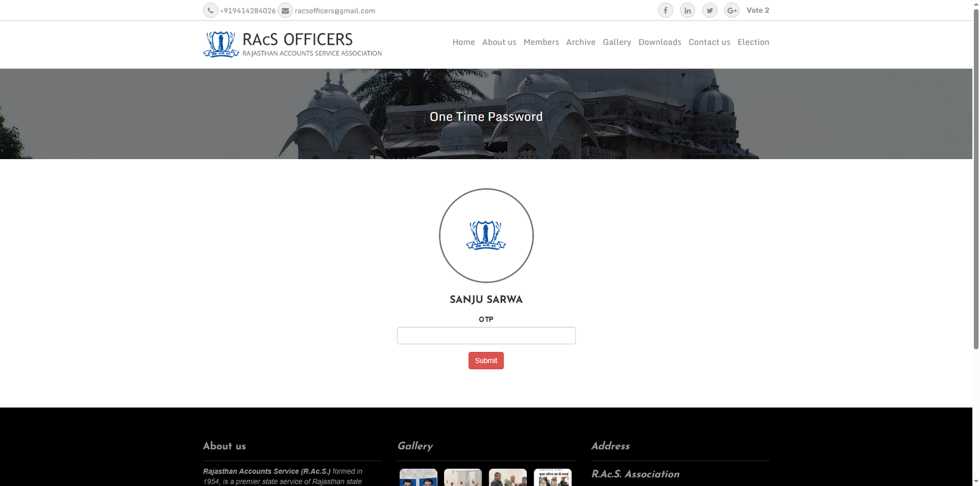The width and height of the screenshot is (980, 486).
Task: Open the LinkedIn social icon
Action: click(x=687, y=10)
